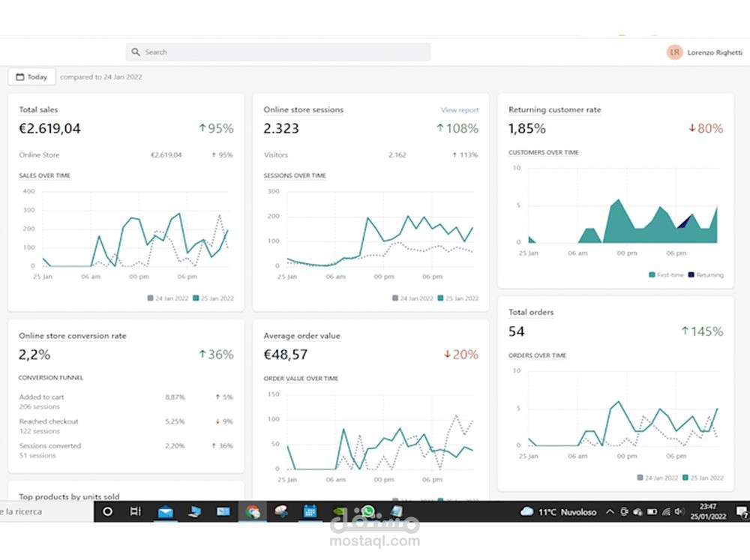Select the Online Store sales row
This screenshot has height=560, width=750.
click(126, 155)
